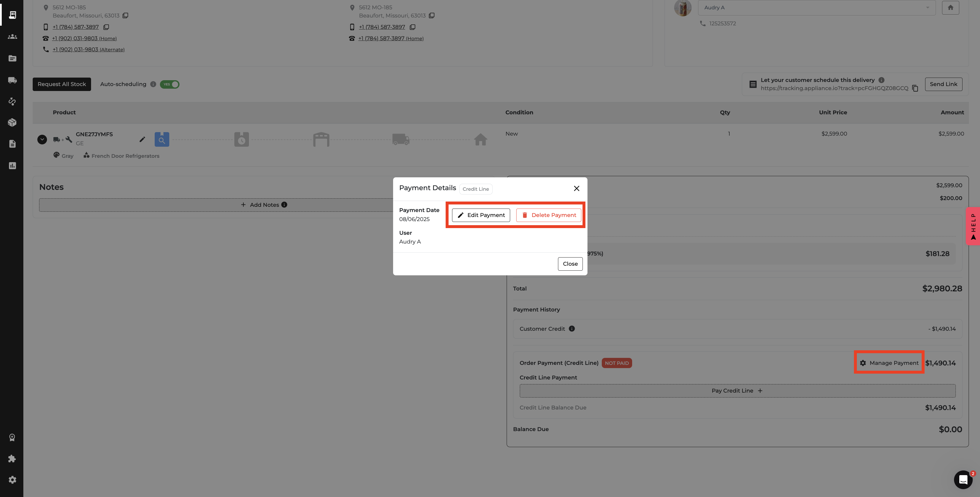
Task: Toggle the Auto-scheduling YES switch
Action: (170, 84)
